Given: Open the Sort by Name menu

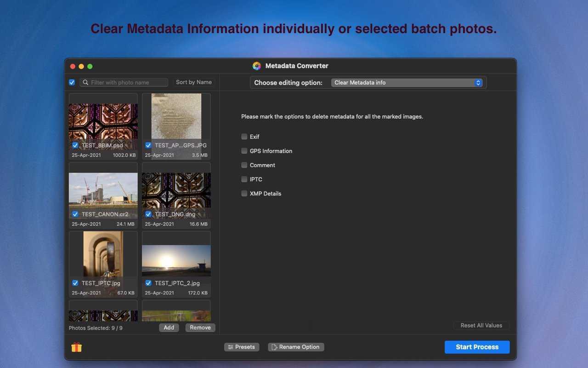Looking at the screenshot, I should point(194,82).
